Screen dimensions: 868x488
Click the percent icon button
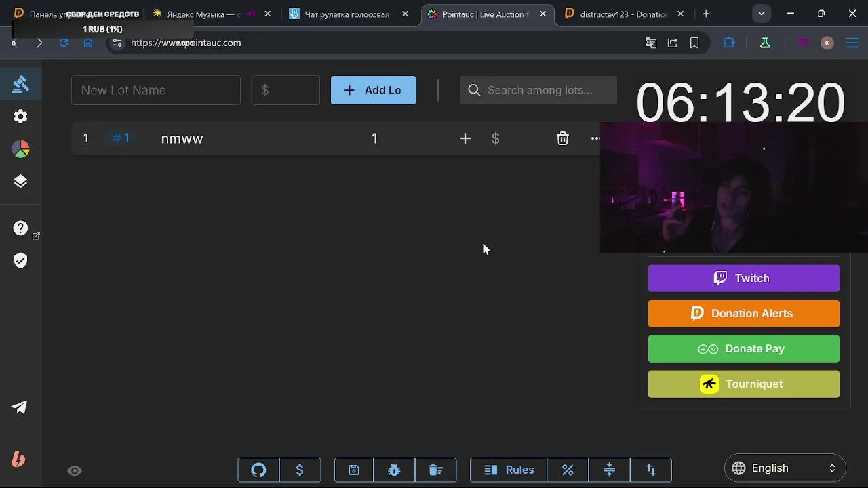tap(568, 470)
